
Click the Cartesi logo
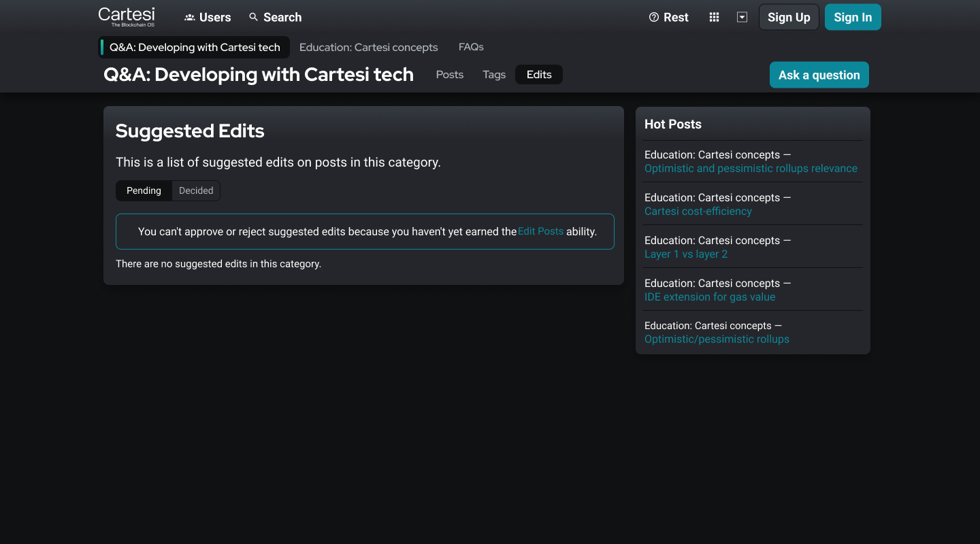coord(127,16)
